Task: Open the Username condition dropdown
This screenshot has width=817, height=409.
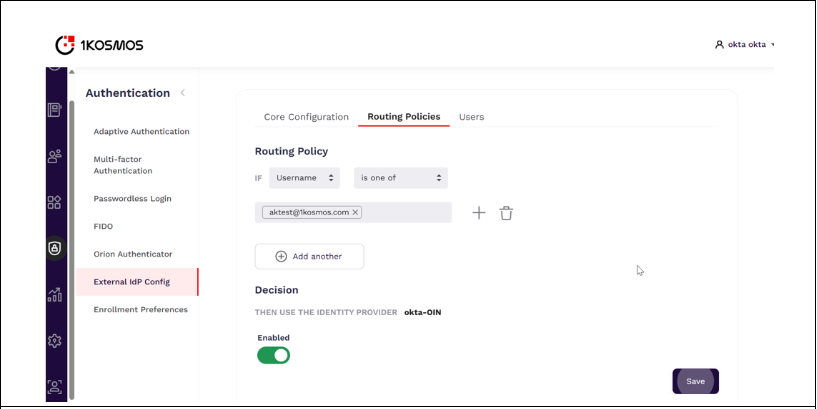Action: (304, 178)
